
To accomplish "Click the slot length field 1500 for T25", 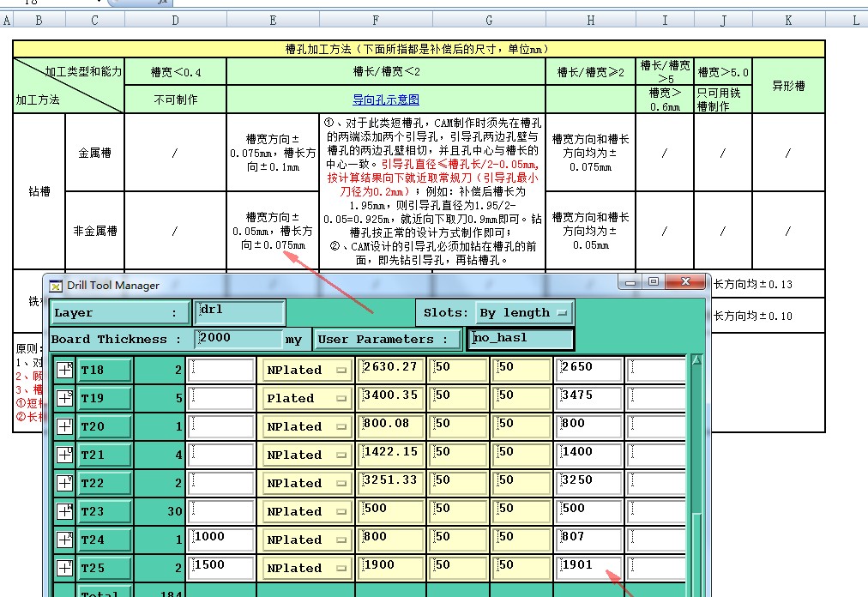I will tap(221, 568).
